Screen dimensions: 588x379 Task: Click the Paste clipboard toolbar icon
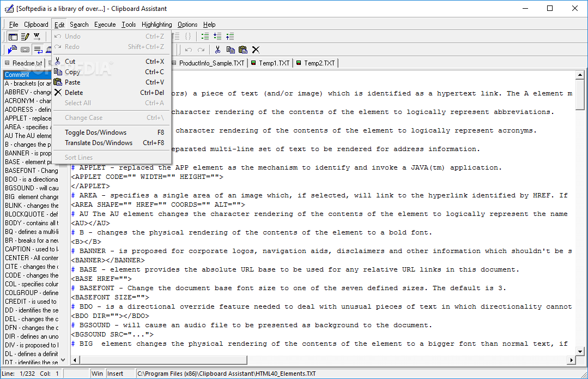(243, 50)
